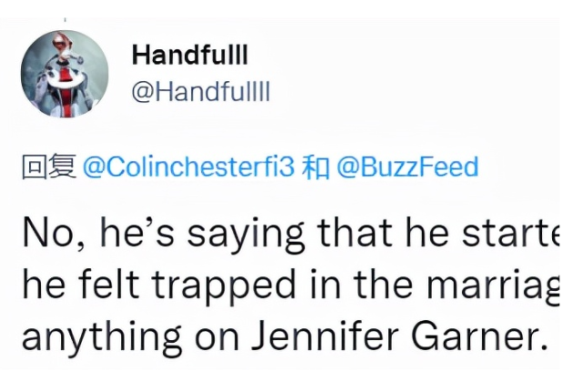Click the Handfulll profile avatar image
Screen dimensions: 583x392
coord(64,75)
